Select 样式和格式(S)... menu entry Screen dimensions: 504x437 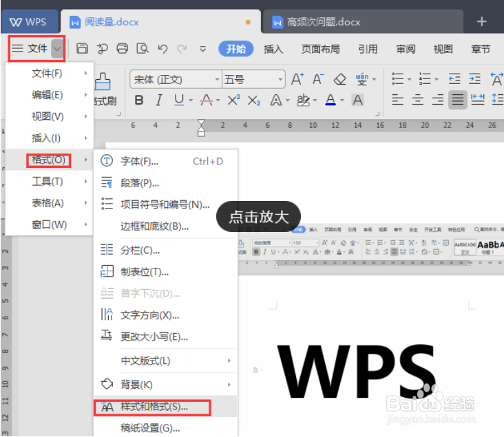(166, 407)
